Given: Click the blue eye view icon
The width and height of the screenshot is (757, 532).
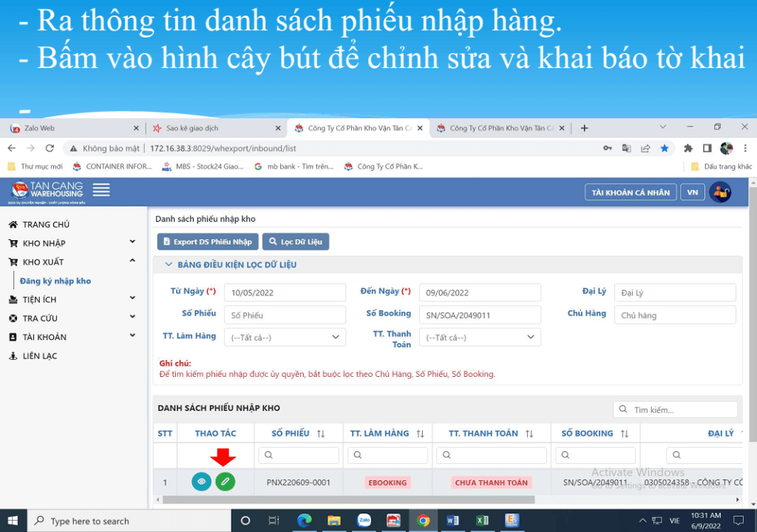Looking at the screenshot, I should click(x=201, y=482).
